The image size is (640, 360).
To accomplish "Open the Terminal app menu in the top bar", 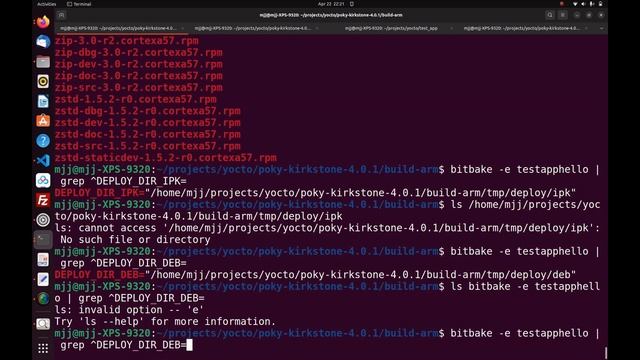I will (79, 4).
